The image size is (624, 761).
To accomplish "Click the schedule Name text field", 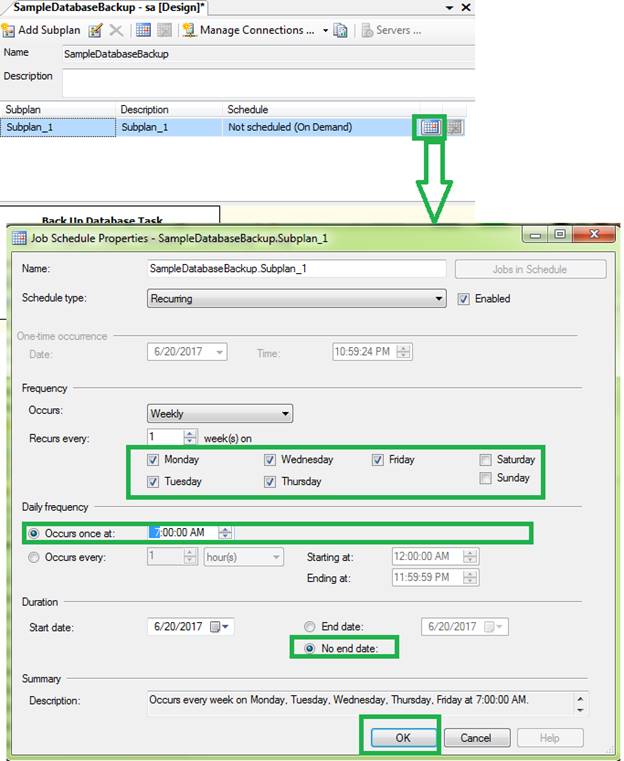I will pyautogui.click(x=296, y=269).
